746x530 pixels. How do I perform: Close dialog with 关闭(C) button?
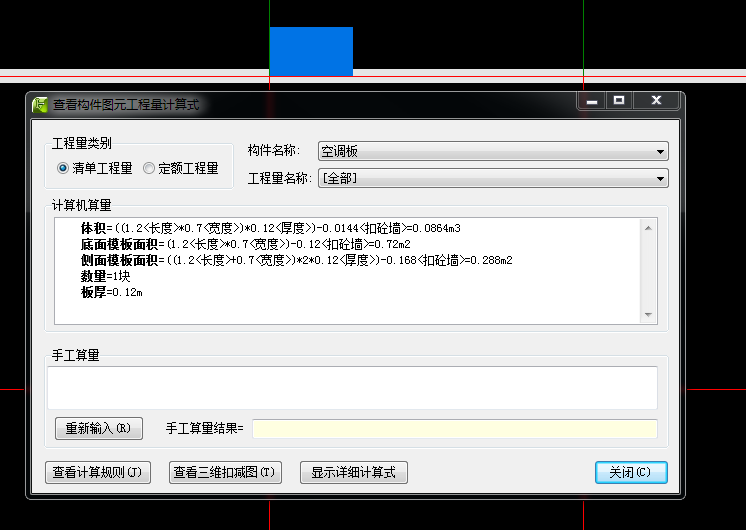631,472
